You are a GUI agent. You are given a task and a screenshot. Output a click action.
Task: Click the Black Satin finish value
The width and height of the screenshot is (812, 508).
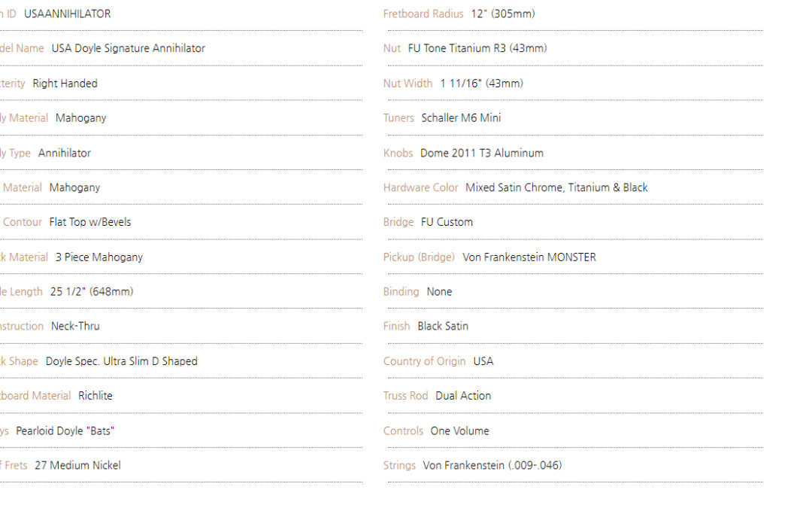[443, 326]
